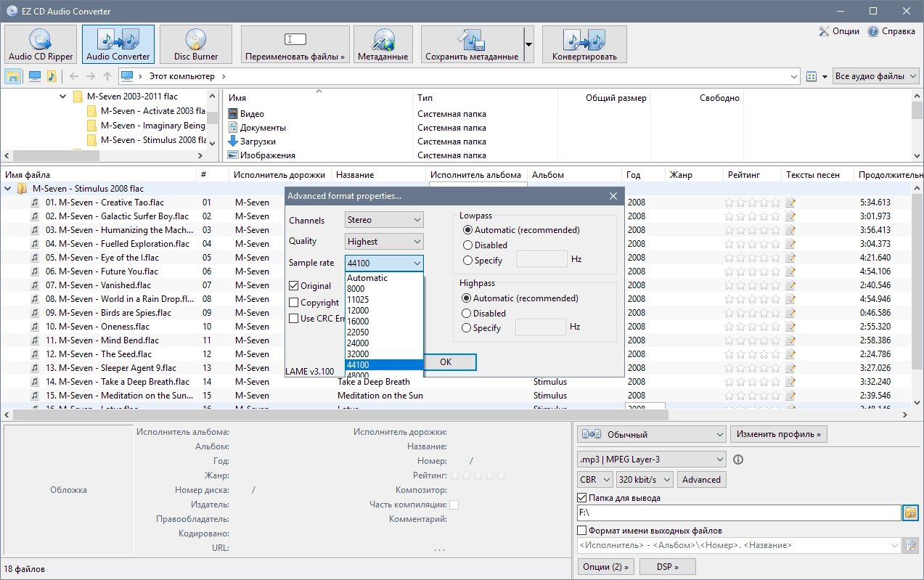Go up one folder level

pos(107,76)
